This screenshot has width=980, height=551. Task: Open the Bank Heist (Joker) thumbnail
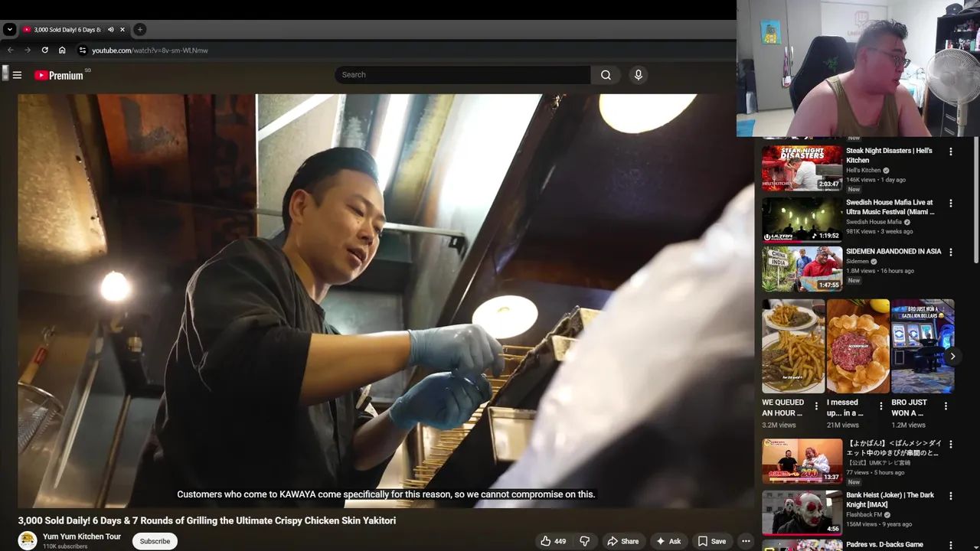coord(802,512)
